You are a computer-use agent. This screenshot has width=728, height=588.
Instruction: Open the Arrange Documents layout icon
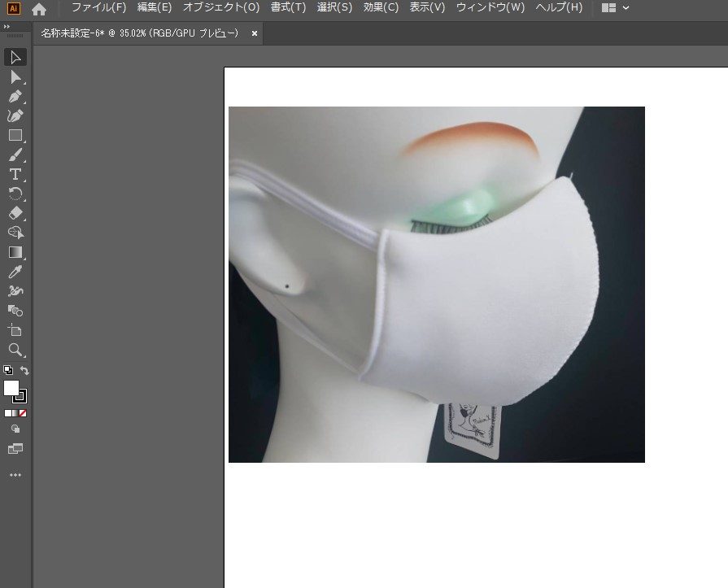pos(608,8)
